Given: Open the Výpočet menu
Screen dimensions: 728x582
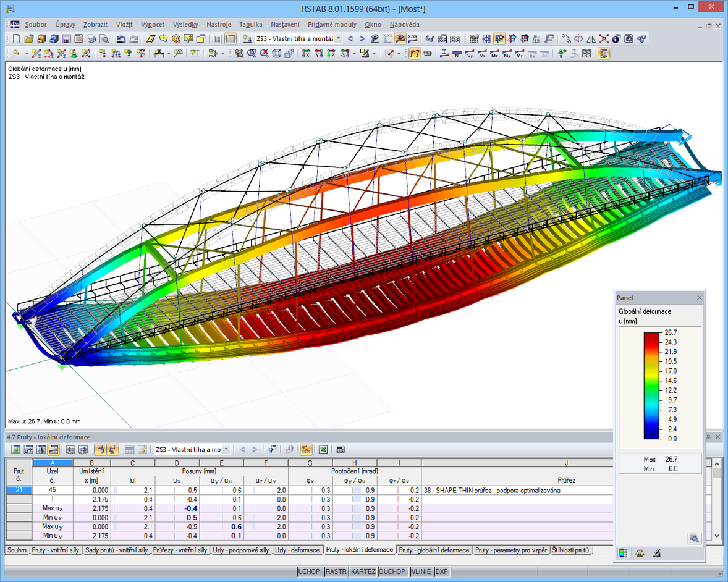Looking at the screenshot, I should coord(153,25).
